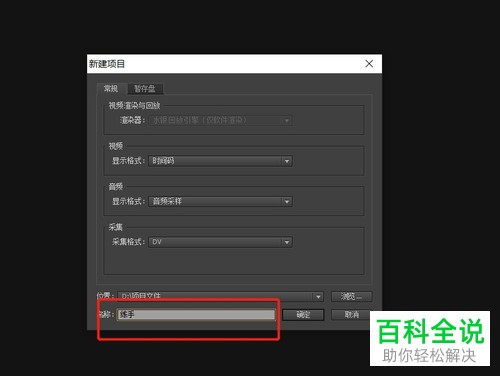The image size is (500, 376).
Task: Click the 确定 button
Action: (303, 315)
